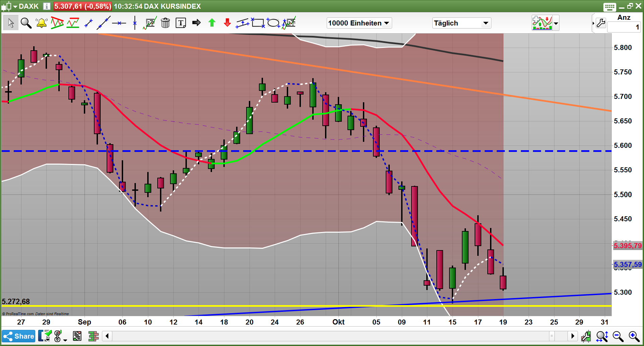
Task: Click the Okt month label on time axis
Action: click(338, 322)
